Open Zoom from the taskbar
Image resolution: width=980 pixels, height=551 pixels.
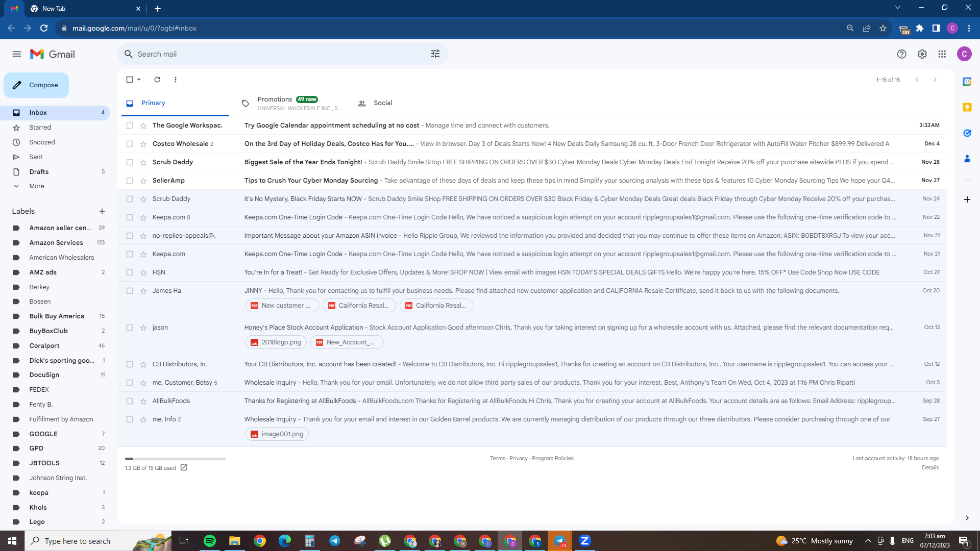585,541
